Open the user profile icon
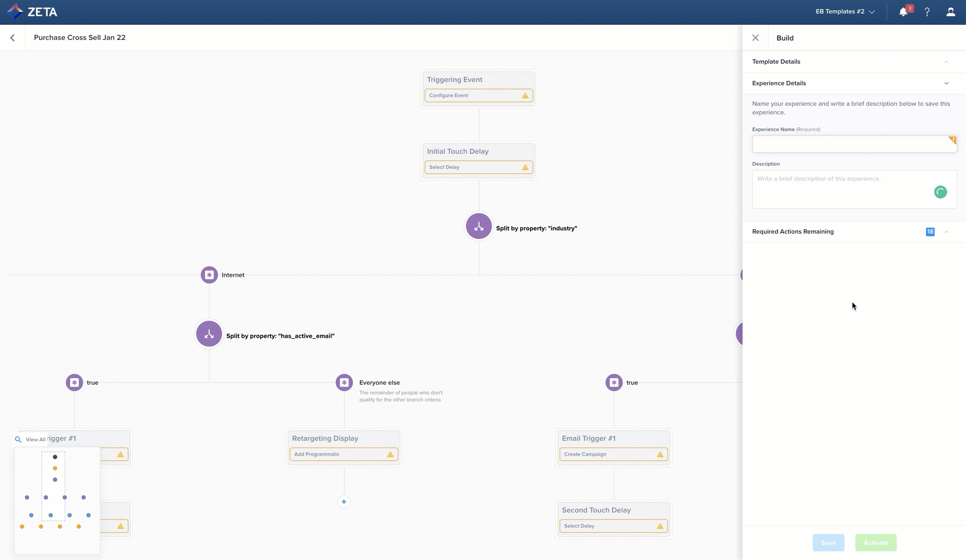This screenshot has width=966, height=560. pos(950,12)
